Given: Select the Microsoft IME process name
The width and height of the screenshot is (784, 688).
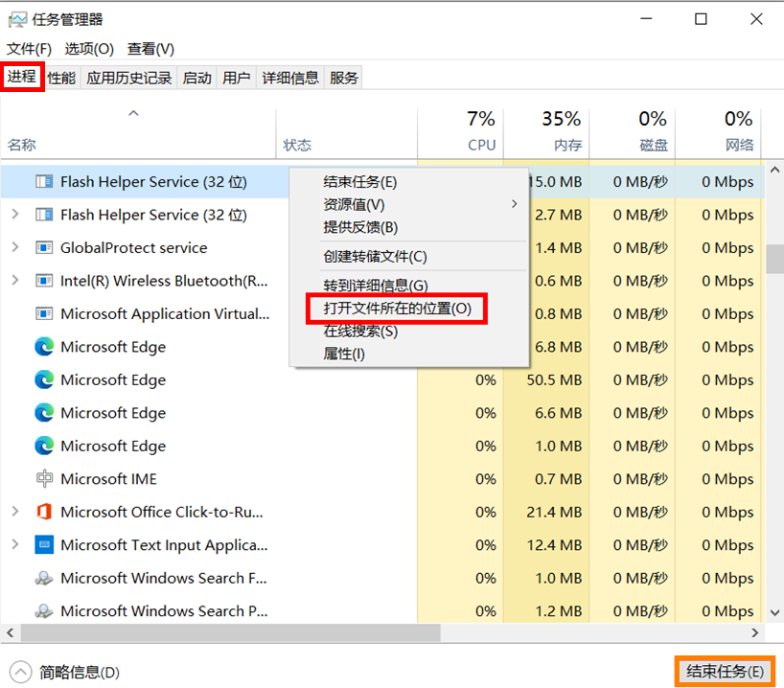Looking at the screenshot, I should pos(108,479).
